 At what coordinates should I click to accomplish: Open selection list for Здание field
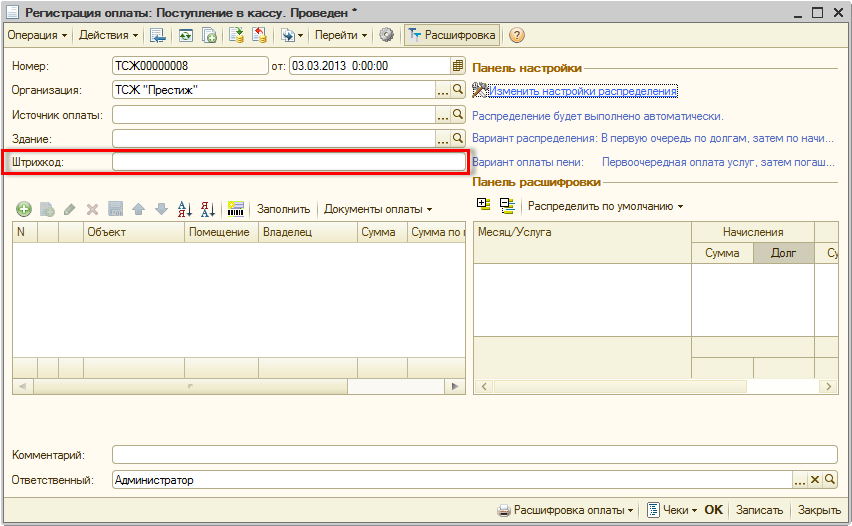(443, 139)
